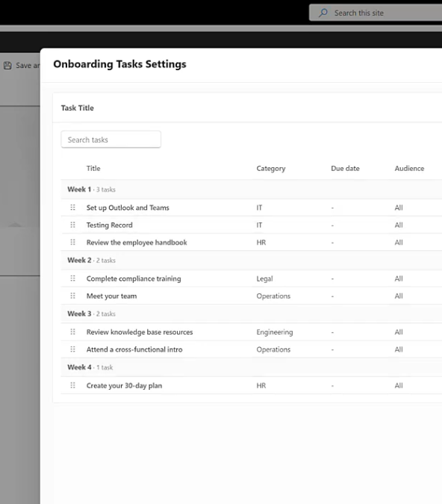Click Operations category of cross-functional intro

tap(273, 349)
